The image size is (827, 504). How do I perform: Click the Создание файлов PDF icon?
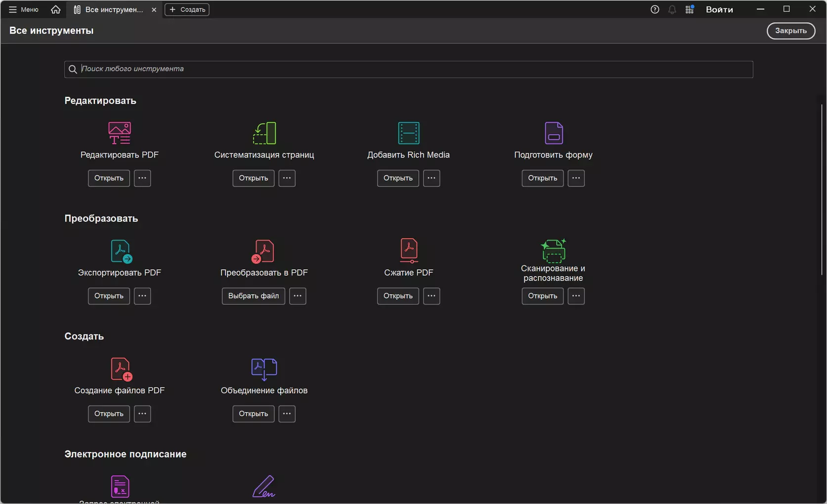click(x=121, y=369)
